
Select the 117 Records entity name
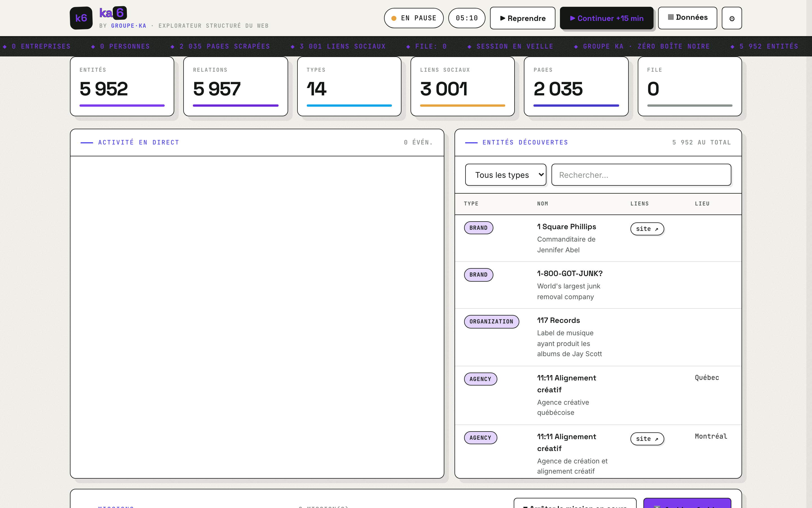tap(559, 321)
